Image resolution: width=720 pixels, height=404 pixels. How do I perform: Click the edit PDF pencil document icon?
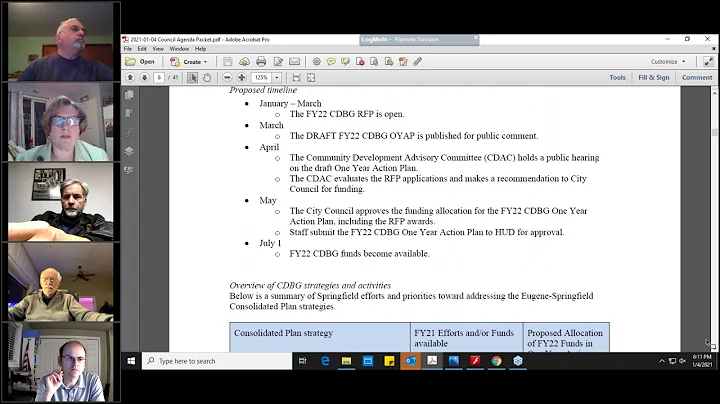pos(403,62)
